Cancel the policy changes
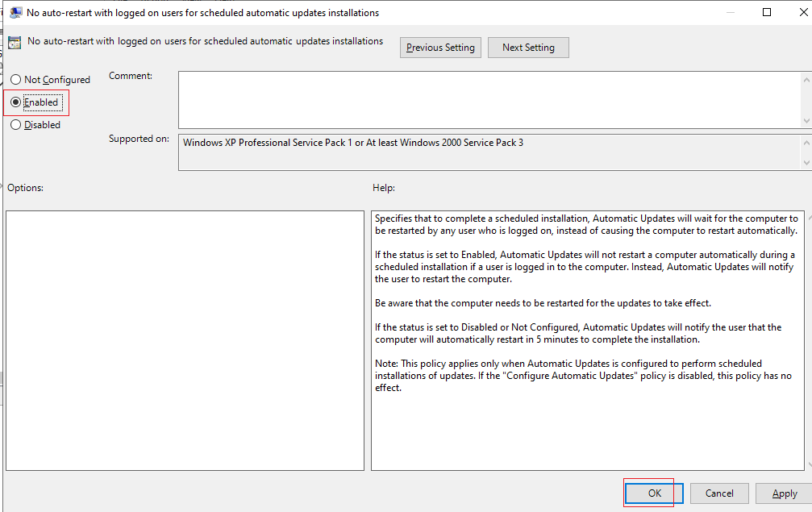Screen dimensions: 812x512 click(x=719, y=493)
